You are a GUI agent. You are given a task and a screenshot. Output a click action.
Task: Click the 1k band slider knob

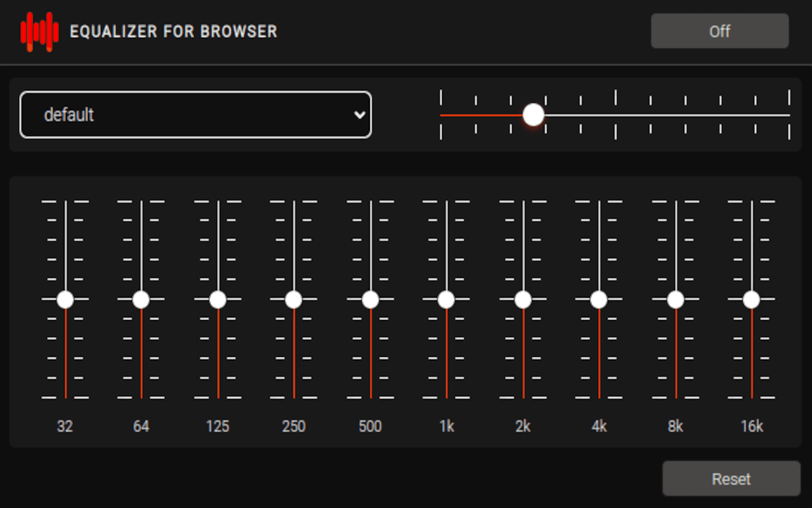pyautogui.click(x=447, y=300)
